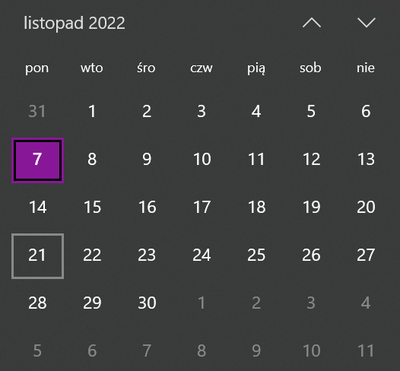Select date 6 in the first row
The image size is (400, 371).
pyautogui.click(x=366, y=111)
